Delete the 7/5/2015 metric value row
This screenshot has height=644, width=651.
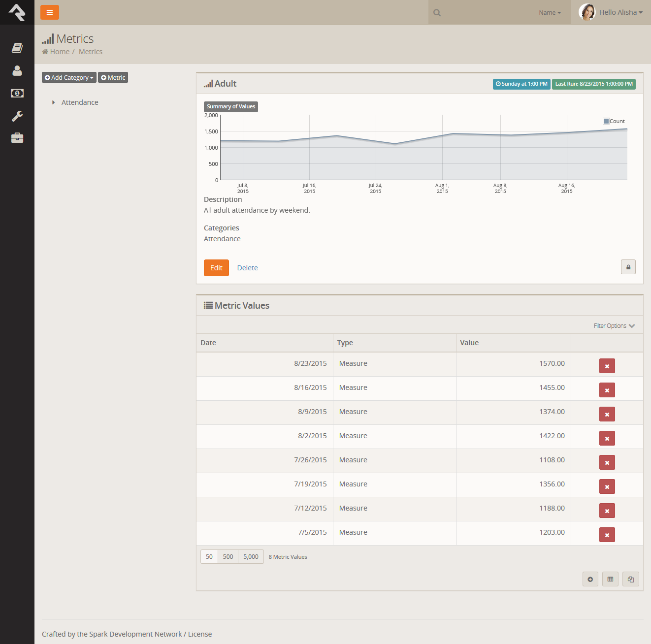607,535
